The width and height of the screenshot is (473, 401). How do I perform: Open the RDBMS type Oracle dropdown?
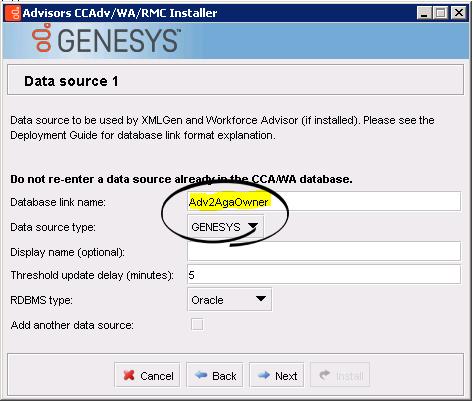pos(230,300)
